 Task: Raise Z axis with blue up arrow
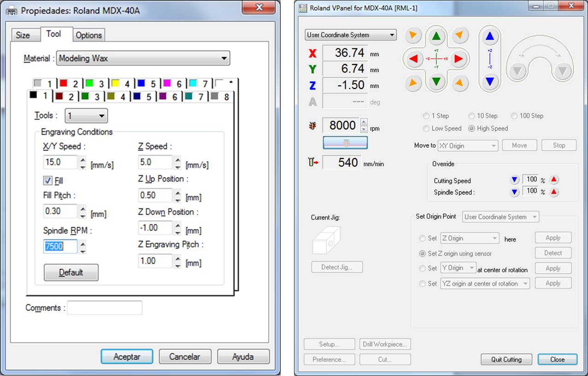click(x=490, y=36)
